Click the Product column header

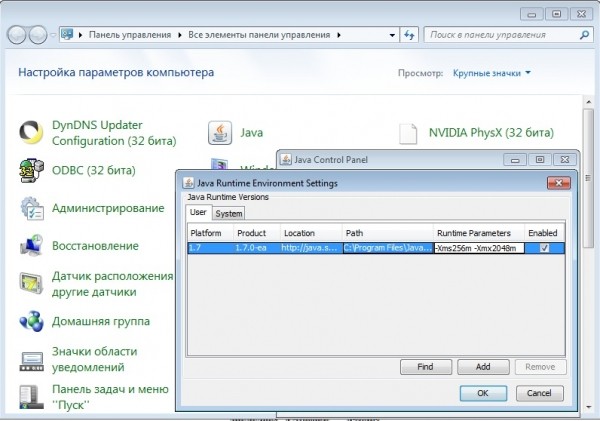tap(257, 233)
